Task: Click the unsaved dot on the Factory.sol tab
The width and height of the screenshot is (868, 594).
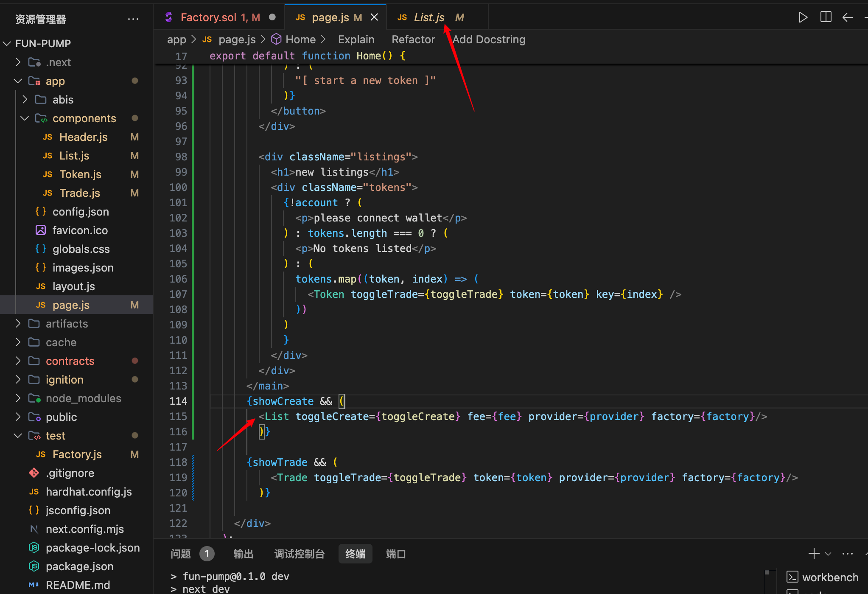Action: [272, 17]
